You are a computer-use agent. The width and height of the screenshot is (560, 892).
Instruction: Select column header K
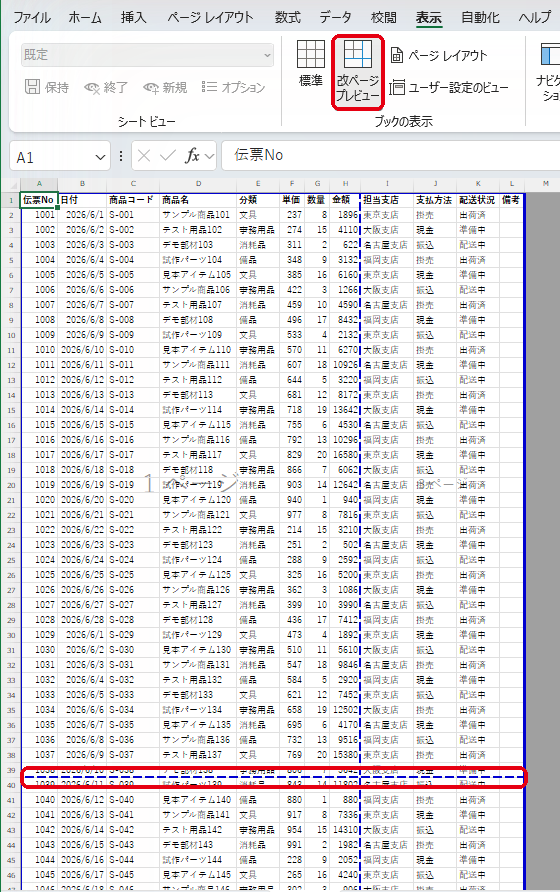(478, 184)
